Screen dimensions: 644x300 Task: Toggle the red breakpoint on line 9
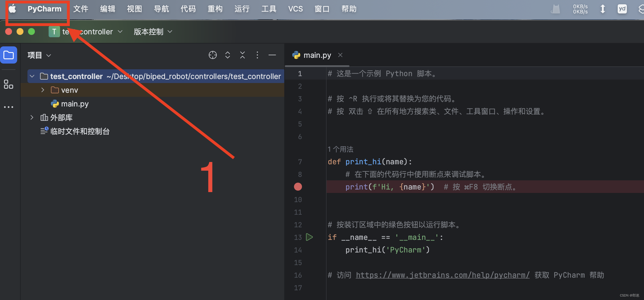coord(298,187)
